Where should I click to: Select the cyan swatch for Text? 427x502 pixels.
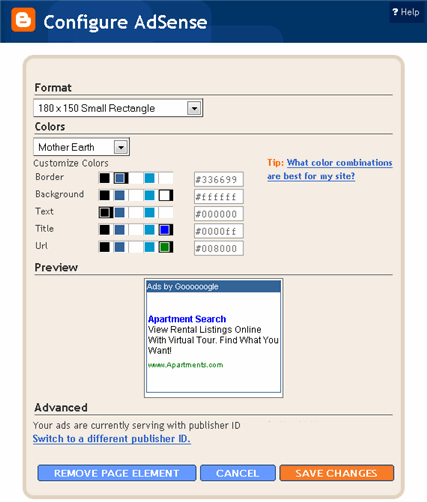pos(150,212)
